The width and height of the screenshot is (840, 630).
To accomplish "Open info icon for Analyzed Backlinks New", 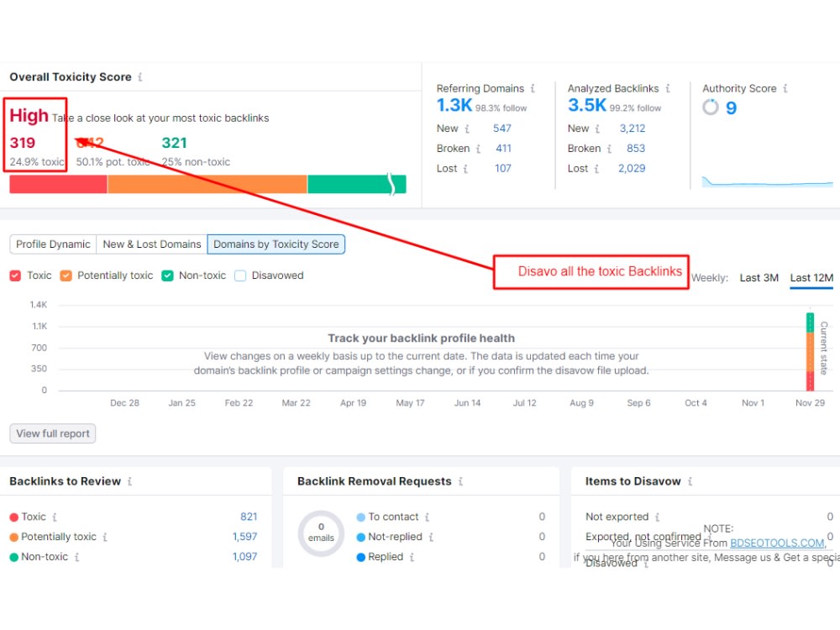I will pyautogui.click(x=598, y=129).
